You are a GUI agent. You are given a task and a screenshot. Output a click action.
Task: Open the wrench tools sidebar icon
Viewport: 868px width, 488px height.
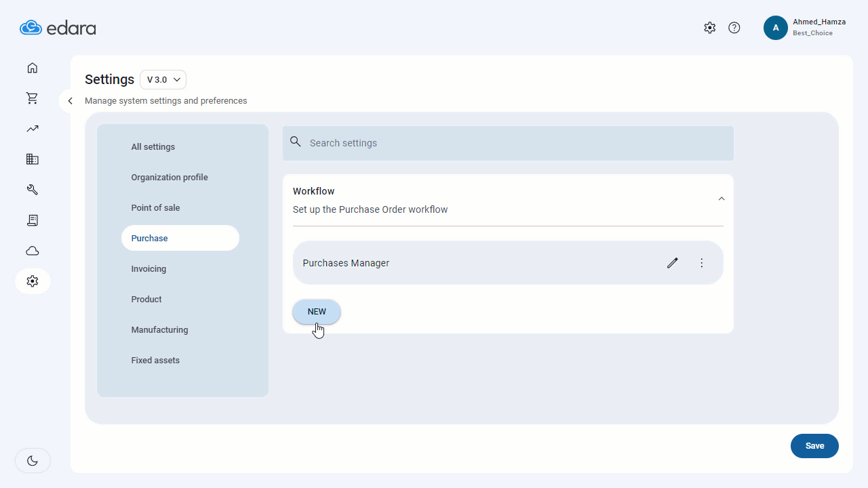pos(33,190)
